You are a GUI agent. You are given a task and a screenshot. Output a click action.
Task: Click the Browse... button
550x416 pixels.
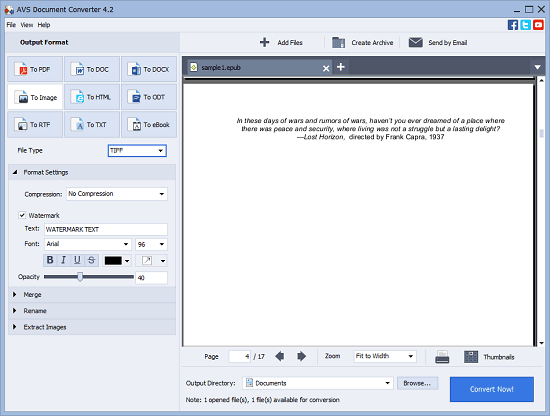[417, 383]
